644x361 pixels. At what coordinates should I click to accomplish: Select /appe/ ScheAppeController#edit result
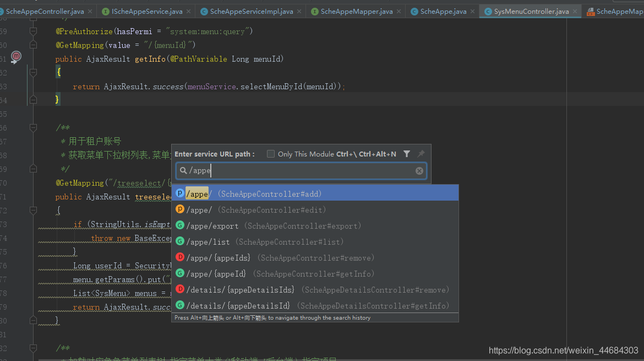tap(315, 209)
